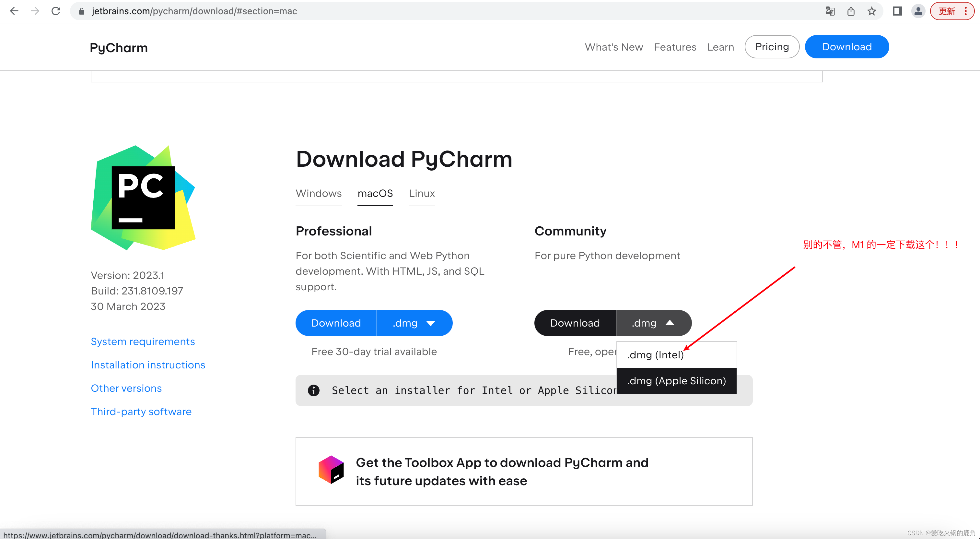Open the What's New page
980x539 pixels.
click(x=614, y=47)
